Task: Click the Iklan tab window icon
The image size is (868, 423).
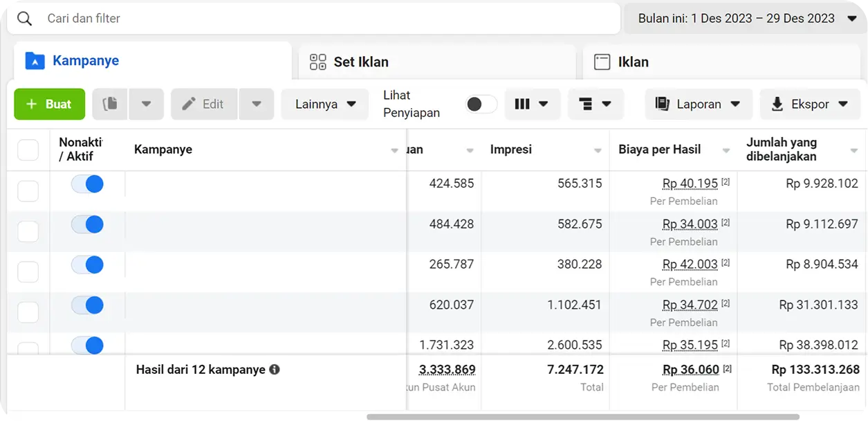Action: (602, 62)
